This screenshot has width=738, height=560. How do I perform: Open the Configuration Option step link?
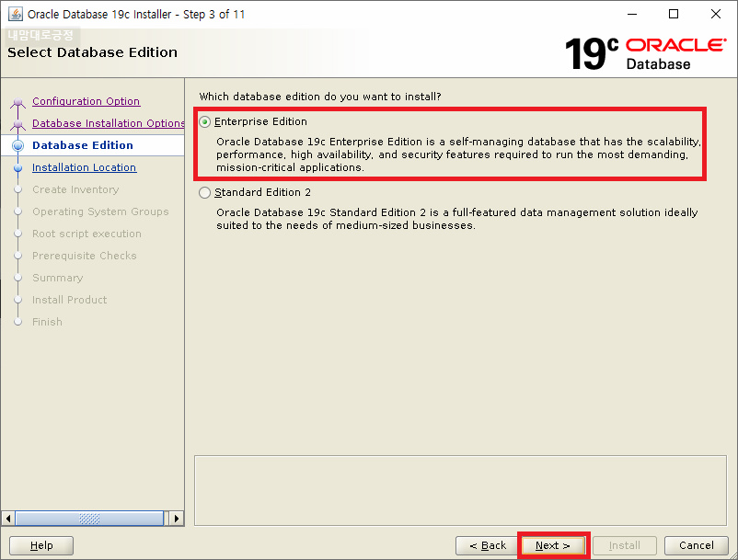[86, 101]
